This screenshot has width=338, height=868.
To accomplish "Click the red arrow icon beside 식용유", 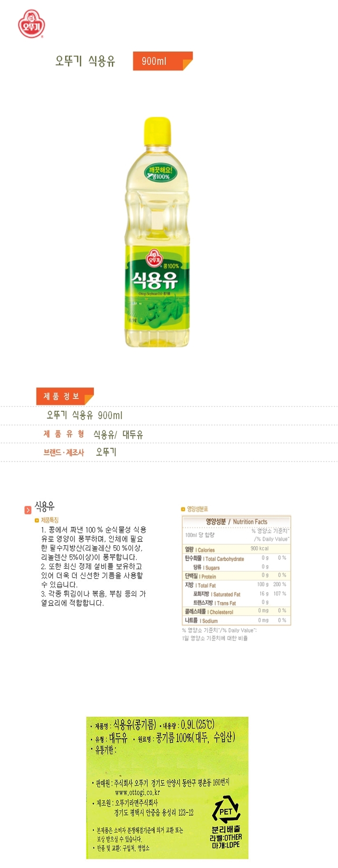I will (28, 510).
